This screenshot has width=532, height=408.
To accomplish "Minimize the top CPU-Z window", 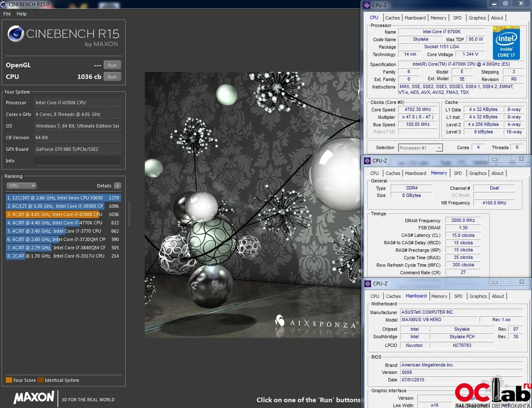I will click(494, 4).
